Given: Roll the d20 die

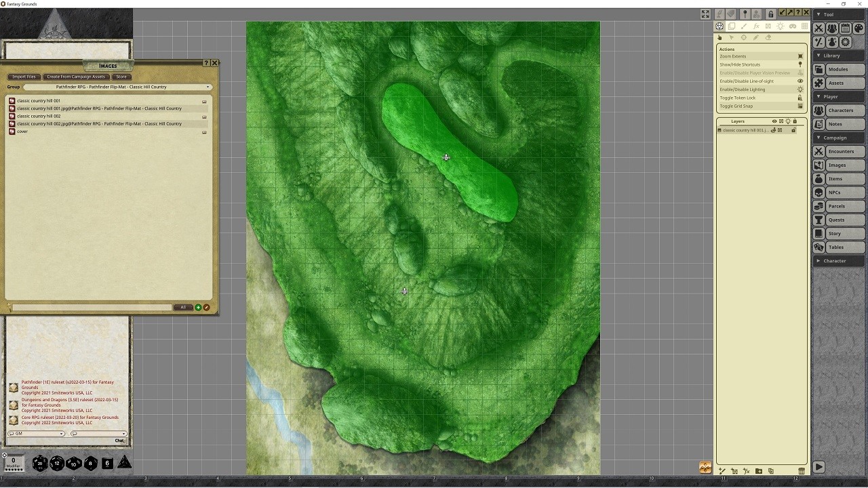Looking at the screenshot, I should point(40,463).
